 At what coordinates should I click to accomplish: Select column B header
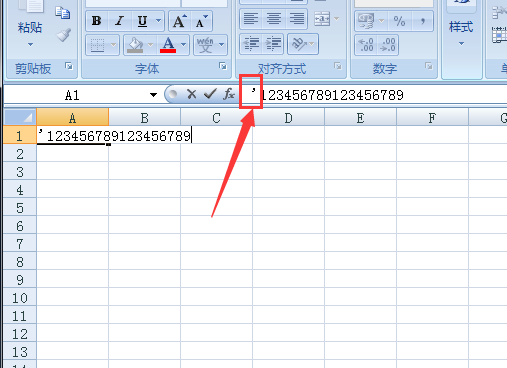tap(144, 117)
